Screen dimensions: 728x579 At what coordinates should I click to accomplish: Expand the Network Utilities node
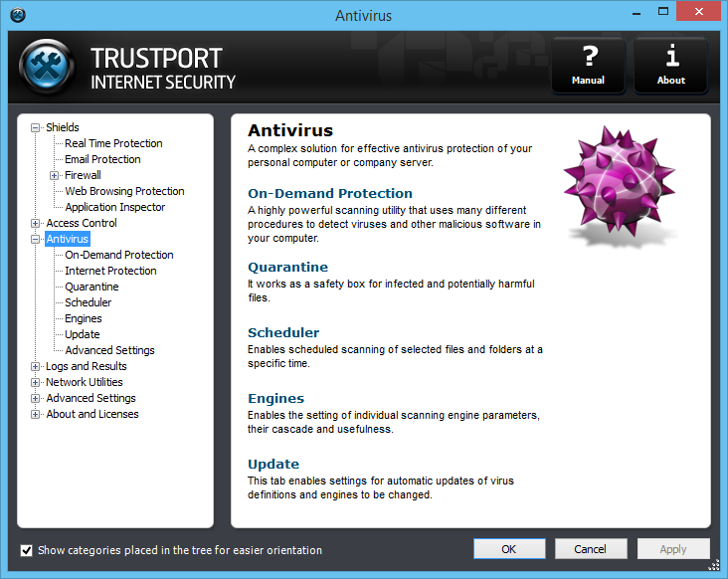(x=35, y=383)
